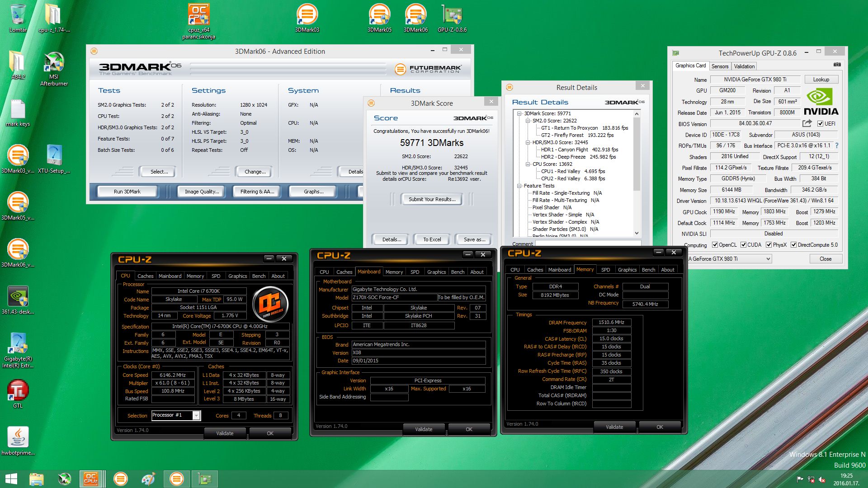
Task: Open Bench tab in left CPU-Z window
Action: click(x=259, y=276)
